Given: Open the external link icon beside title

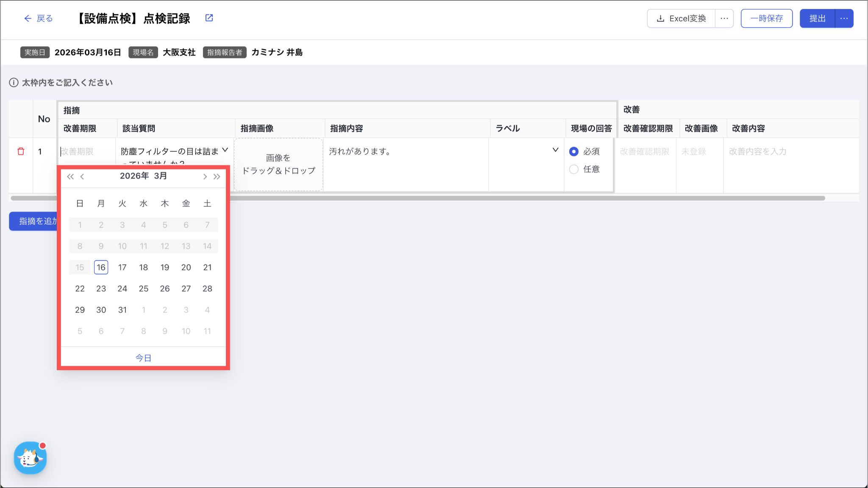Looking at the screenshot, I should tap(209, 18).
